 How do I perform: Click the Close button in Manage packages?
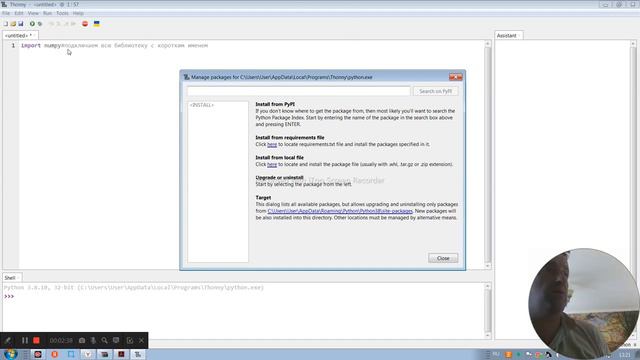[443, 258]
